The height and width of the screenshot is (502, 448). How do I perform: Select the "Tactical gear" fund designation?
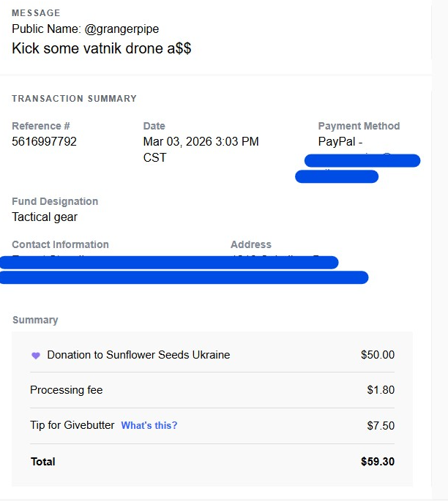pos(45,217)
